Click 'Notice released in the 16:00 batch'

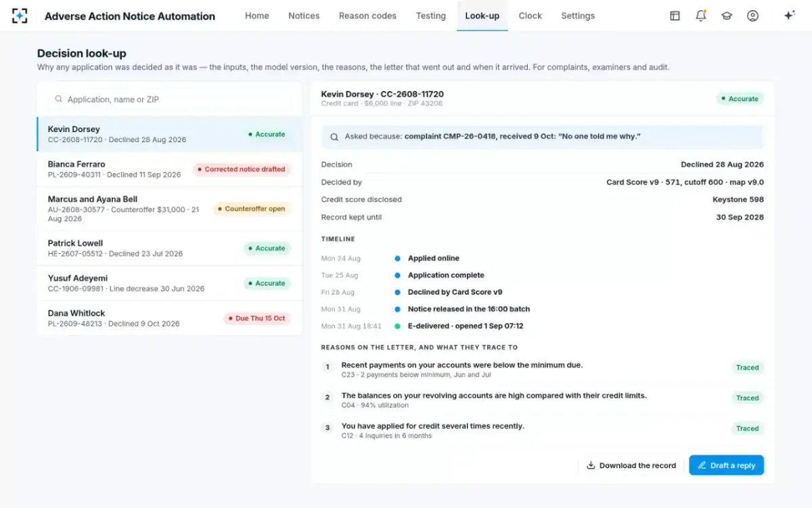tap(469, 309)
